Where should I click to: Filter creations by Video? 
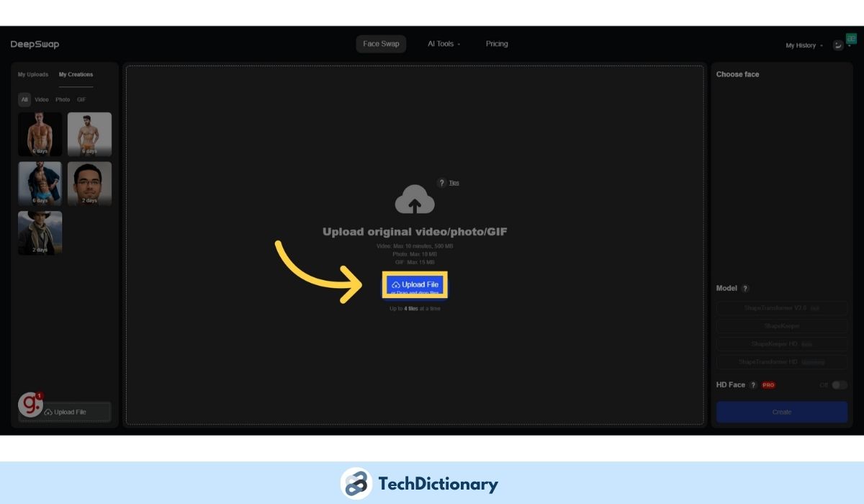tap(42, 99)
